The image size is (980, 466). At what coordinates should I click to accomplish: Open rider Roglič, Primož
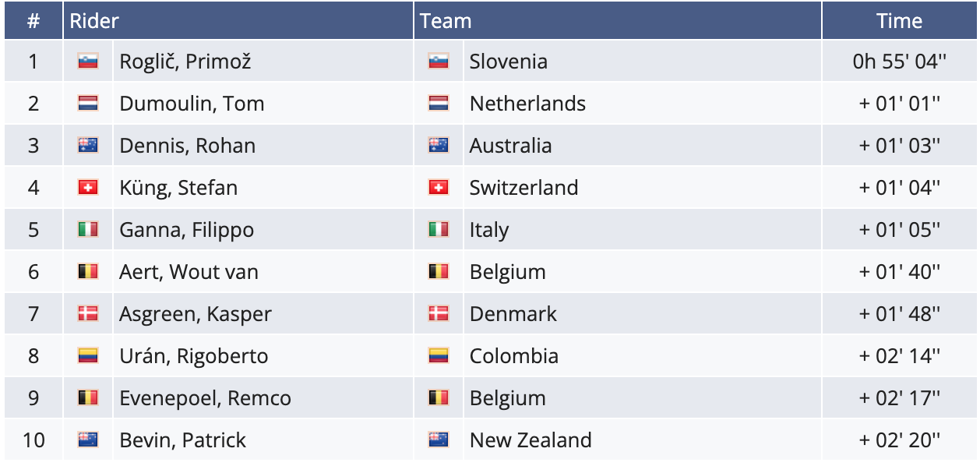click(185, 62)
